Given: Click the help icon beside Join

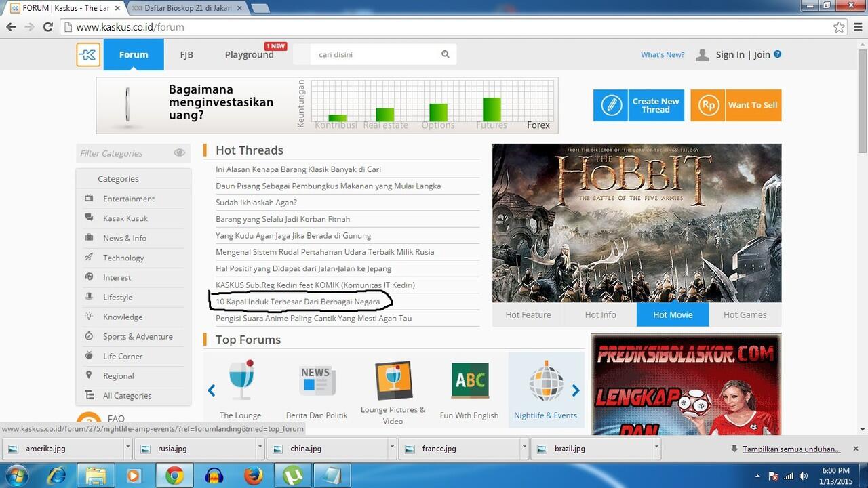Looking at the screenshot, I should [x=777, y=54].
